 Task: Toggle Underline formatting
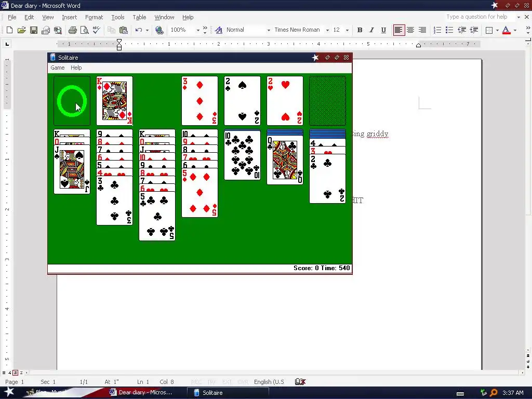coord(383,30)
